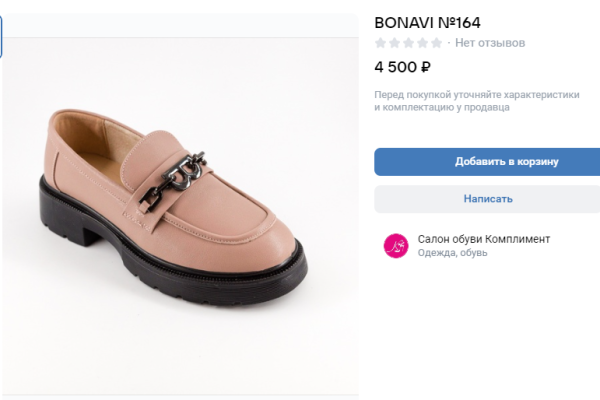The height and width of the screenshot is (400, 600).
Task: Click the seller clarification notice text
Action: click(x=477, y=101)
